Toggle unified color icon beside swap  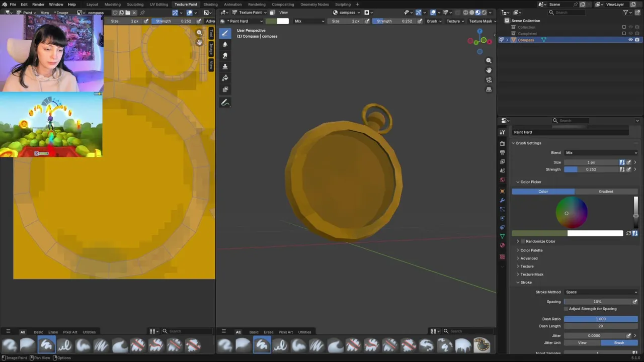click(635, 233)
